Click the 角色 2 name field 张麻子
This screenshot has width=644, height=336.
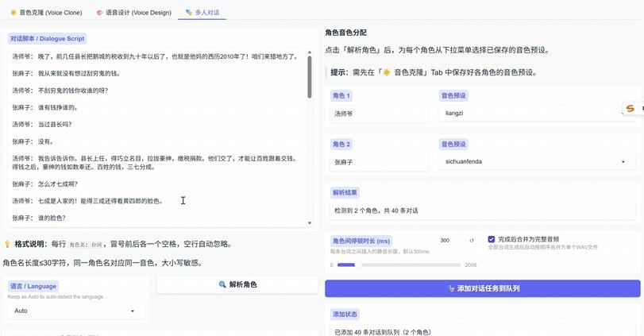tap(379, 162)
